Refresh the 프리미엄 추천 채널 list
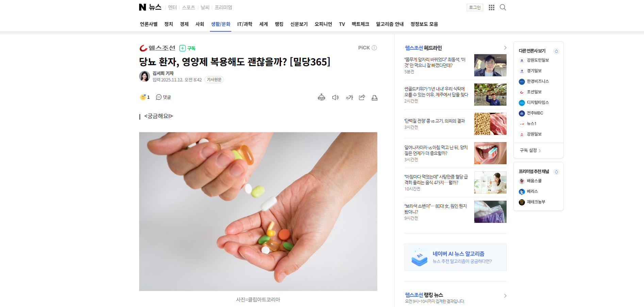The width and height of the screenshot is (644, 307). (x=556, y=172)
